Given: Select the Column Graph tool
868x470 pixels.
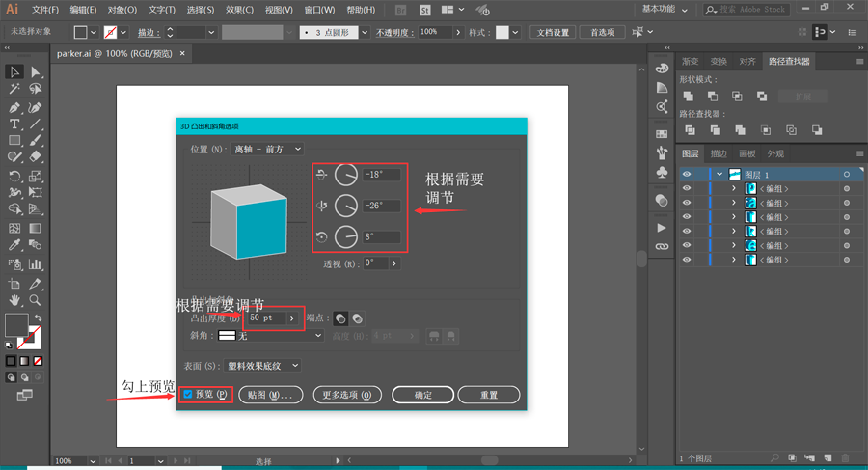Looking at the screenshot, I should 36,263.
